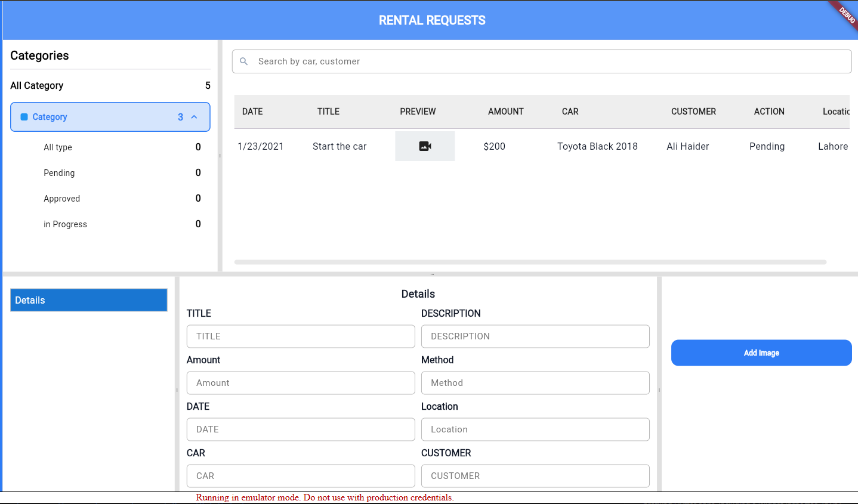The image size is (858, 504).
Task: Filter by Pending category
Action: coord(59,173)
